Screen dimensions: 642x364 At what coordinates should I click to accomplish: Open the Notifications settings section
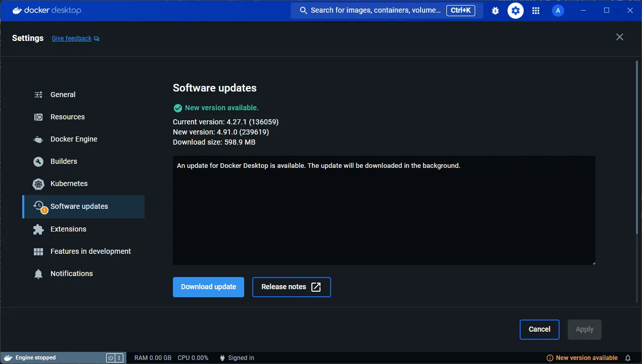point(83,274)
